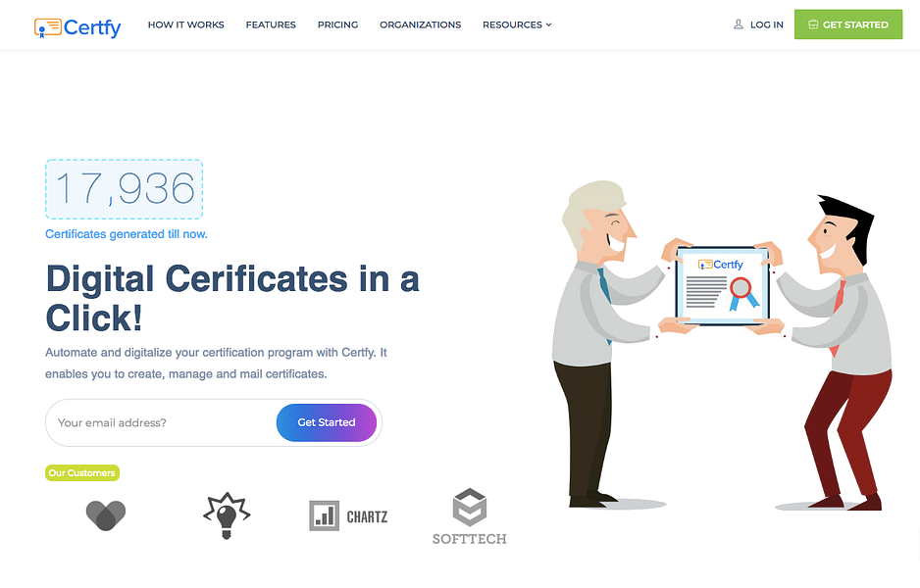
Task: Go to the Features section
Action: pos(271,24)
